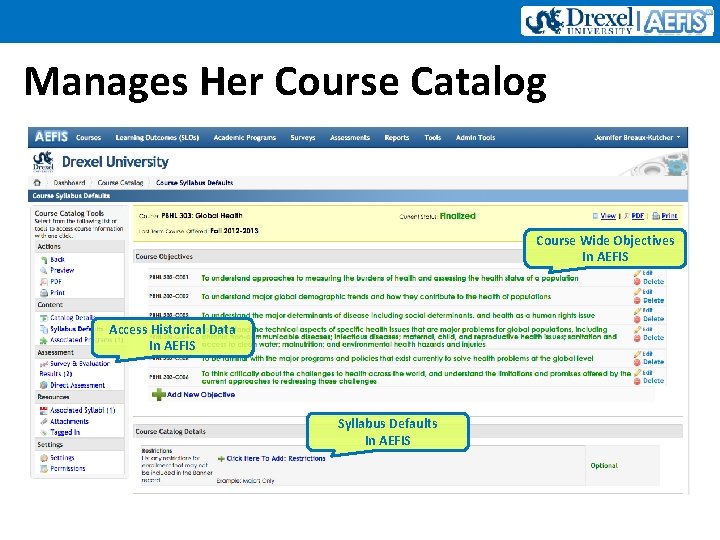The image size is (720, 540).
Task: Click 'Fall 2012-2013' term text
Action: pos(234,231)
